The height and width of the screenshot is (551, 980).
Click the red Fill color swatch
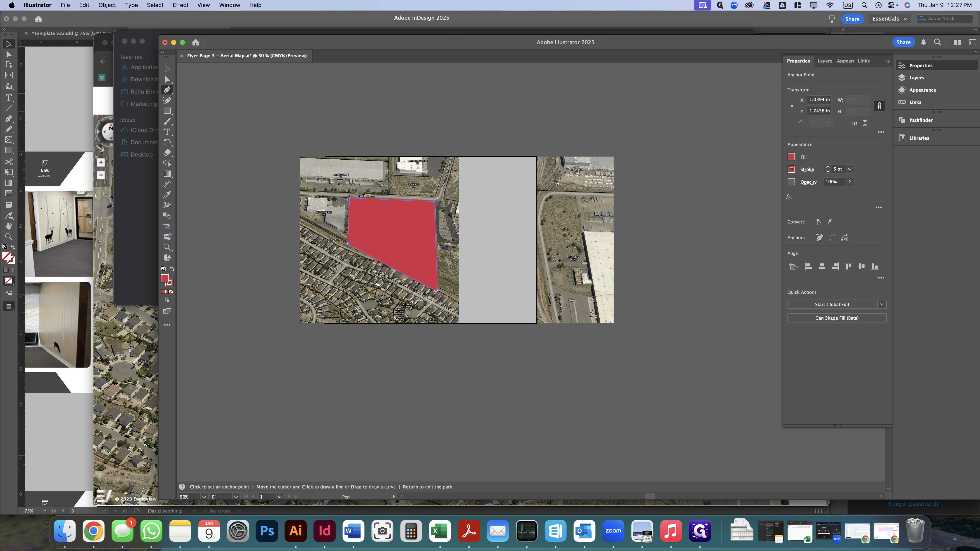[791, 157]
